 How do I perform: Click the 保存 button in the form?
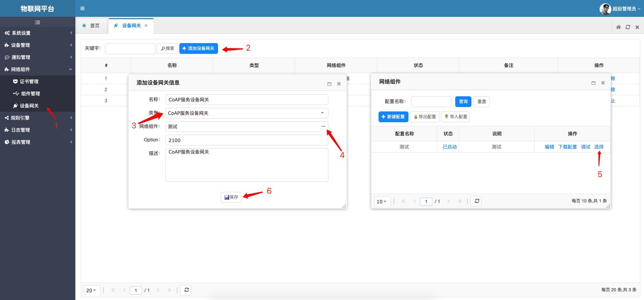231,197
